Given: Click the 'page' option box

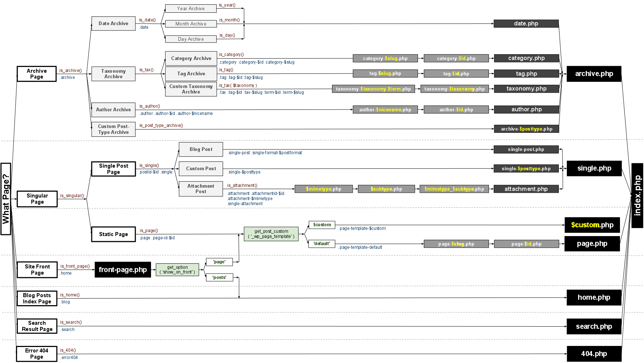Looking at the screenshot, I should point(219,262).
